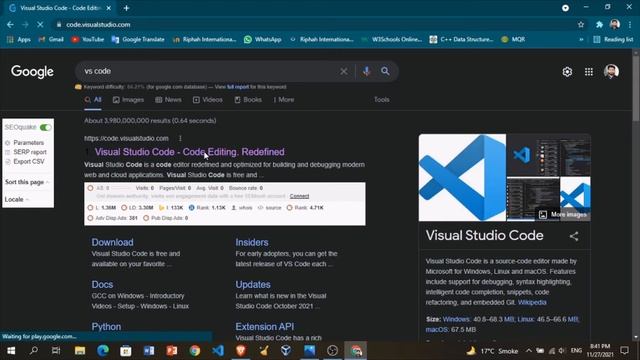
Task: Open Chrome profile avatar in toolbar
Action: pos(615,24)
